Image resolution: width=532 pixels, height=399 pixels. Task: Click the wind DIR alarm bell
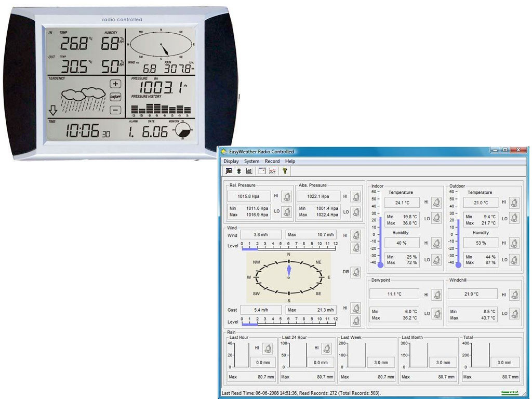pyautogui.click(x=356, y=272)
